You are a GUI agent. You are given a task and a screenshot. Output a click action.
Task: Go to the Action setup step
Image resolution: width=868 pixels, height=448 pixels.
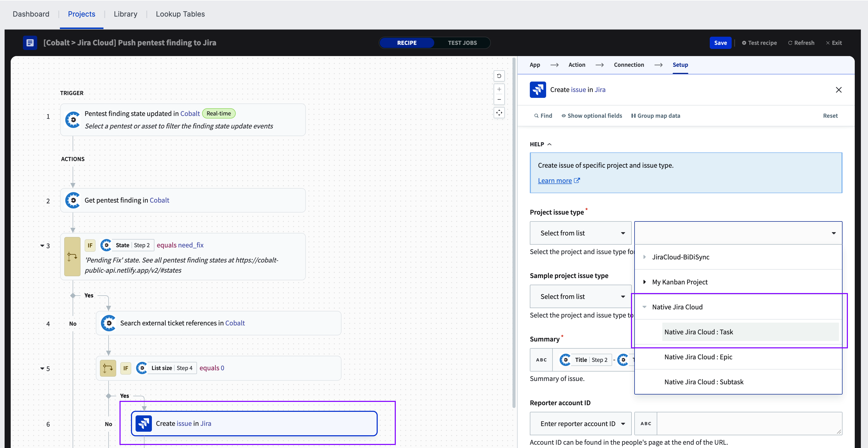pyautogui.click(x=577, y=65)
